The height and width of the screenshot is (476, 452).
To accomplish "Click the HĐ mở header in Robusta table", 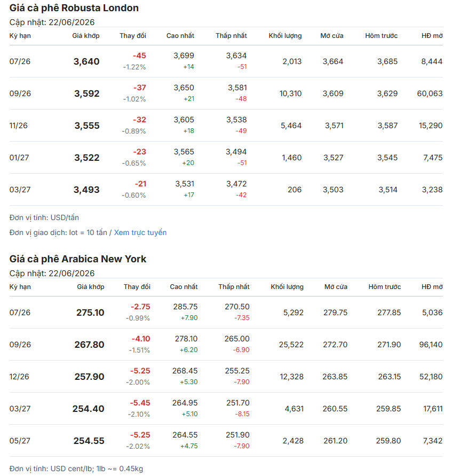I will pos(432,36).
